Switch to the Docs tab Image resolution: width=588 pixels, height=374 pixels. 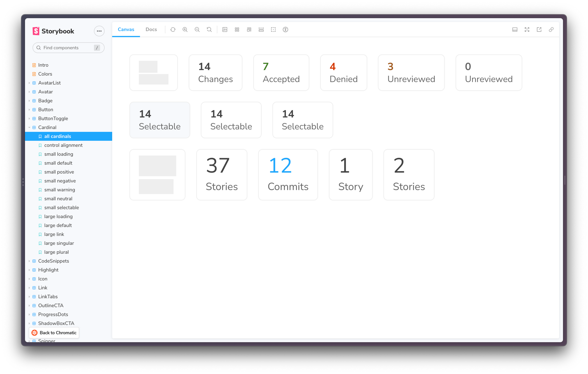(x=151, y=29)
